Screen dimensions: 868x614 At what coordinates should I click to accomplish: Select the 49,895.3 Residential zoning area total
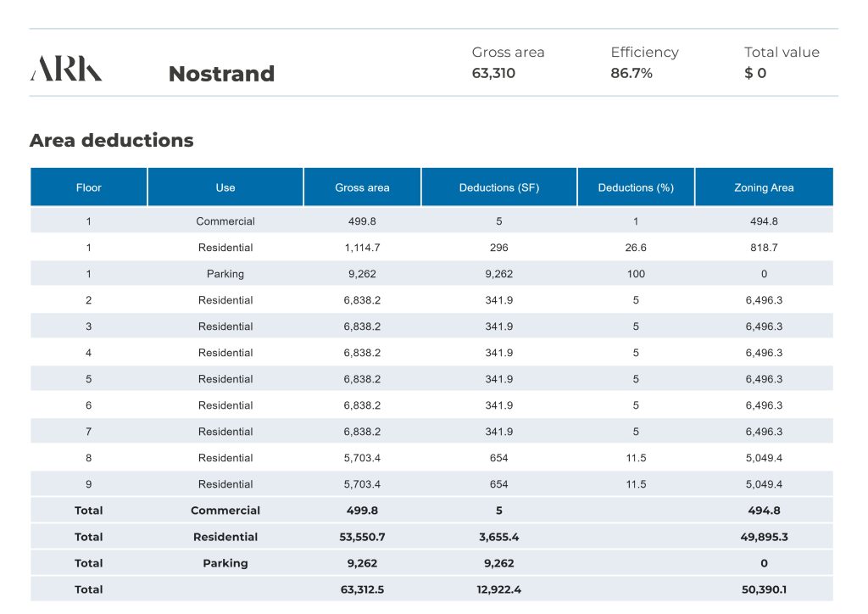point(764,537)
